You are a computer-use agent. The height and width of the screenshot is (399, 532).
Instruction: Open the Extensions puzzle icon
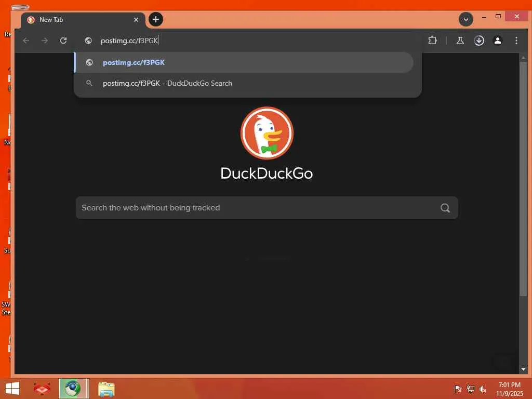click(432, 41)
